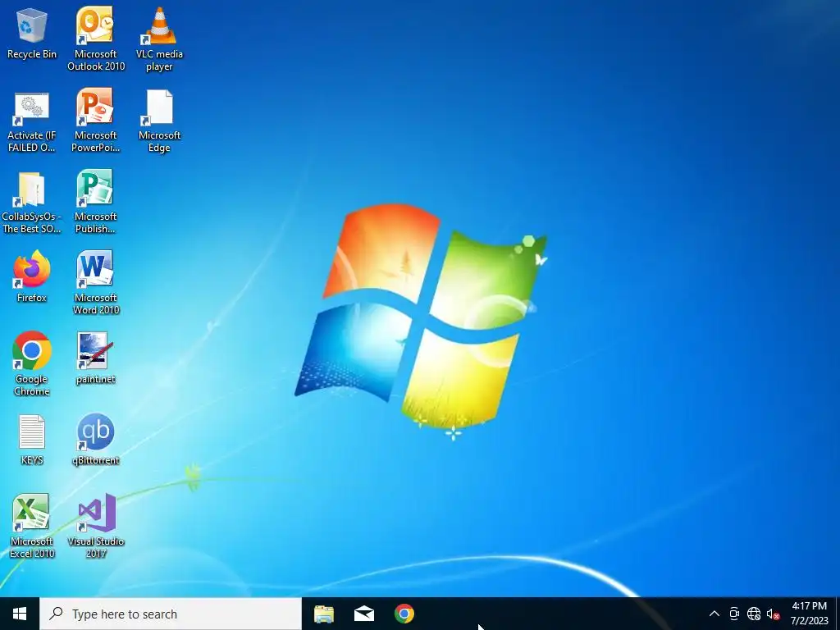Image resolution: width=840 pixels, height=630 pixels.
Task: Launch Chrome from the taskbar
Action: coord(404,614)
